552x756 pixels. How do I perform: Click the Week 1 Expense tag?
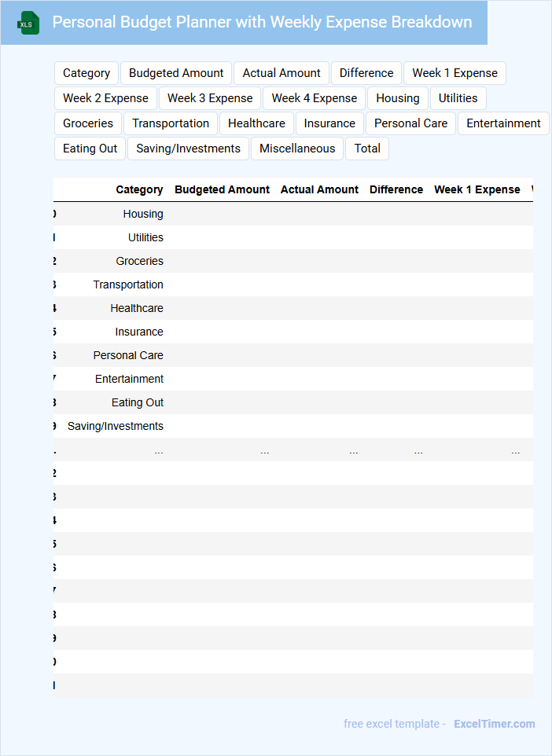coord(454,73)
